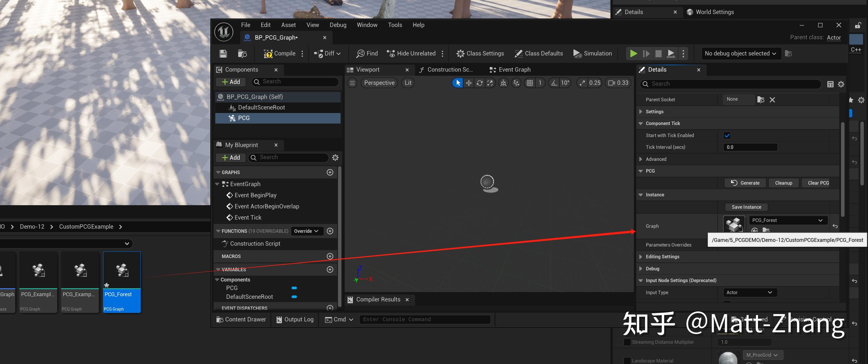The width and height of the screenshot is (868, 364).
Task: Toggle grid snapping icon in viewport
Action: coord(530,83)
